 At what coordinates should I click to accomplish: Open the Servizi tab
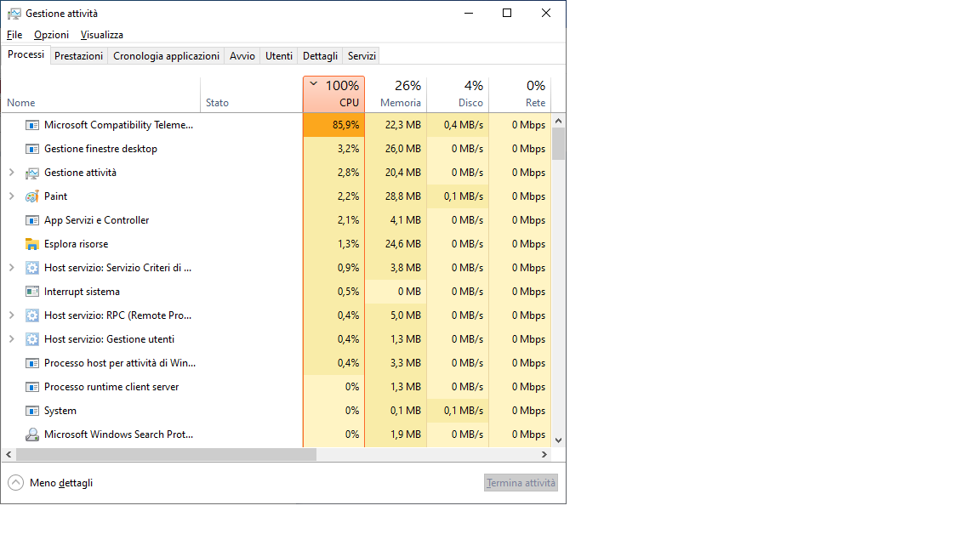point(362,55)
